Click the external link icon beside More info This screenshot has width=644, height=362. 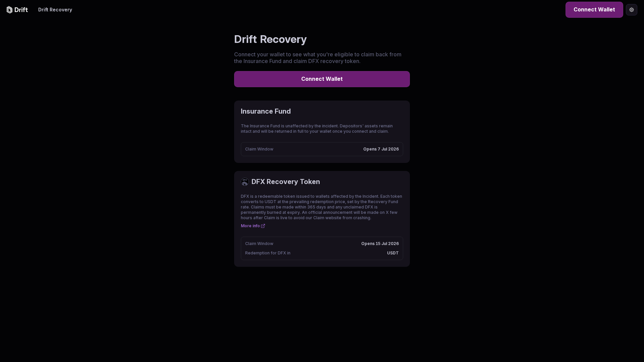pyautogui.click(x=263, y=226)
